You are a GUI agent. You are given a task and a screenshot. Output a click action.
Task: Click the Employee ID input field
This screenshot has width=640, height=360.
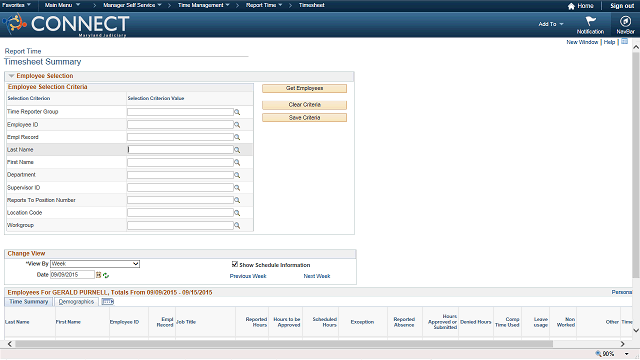point(180,124)
